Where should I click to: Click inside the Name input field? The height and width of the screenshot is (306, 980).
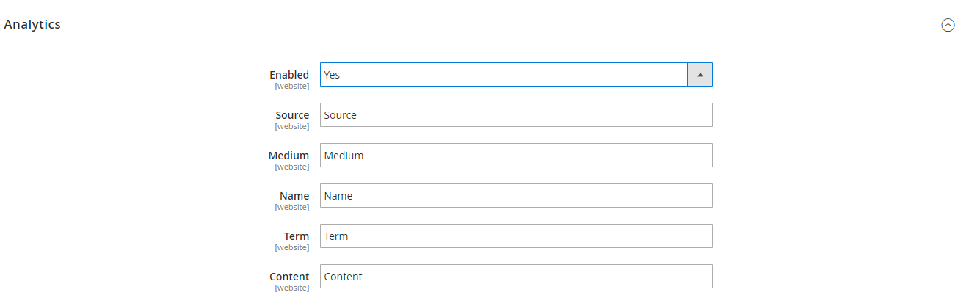point(516,196)
